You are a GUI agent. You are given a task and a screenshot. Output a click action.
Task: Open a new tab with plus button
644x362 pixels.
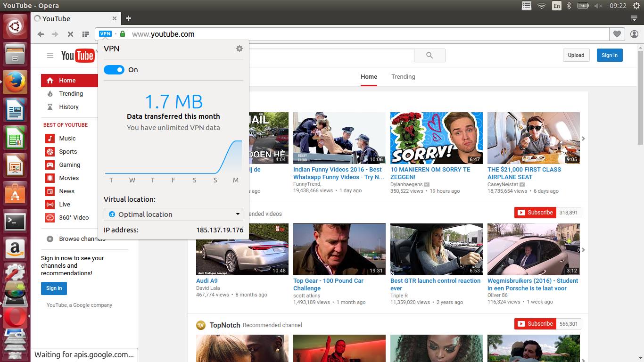128,18
